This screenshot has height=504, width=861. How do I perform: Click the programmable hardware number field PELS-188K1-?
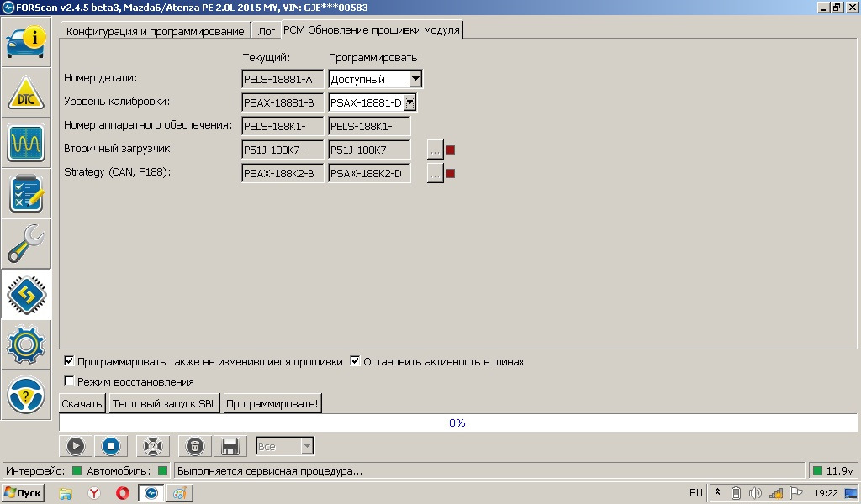point(369,126)
